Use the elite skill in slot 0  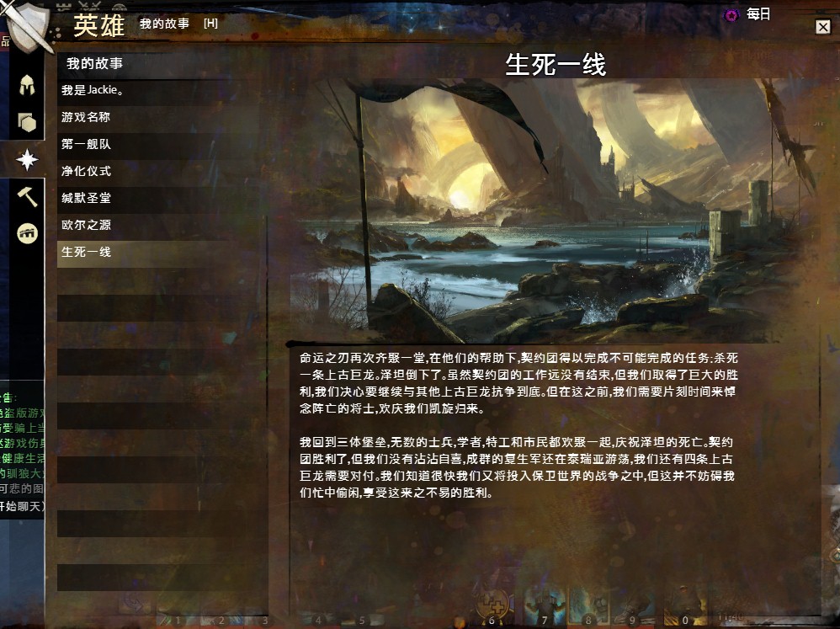(684, 605)
